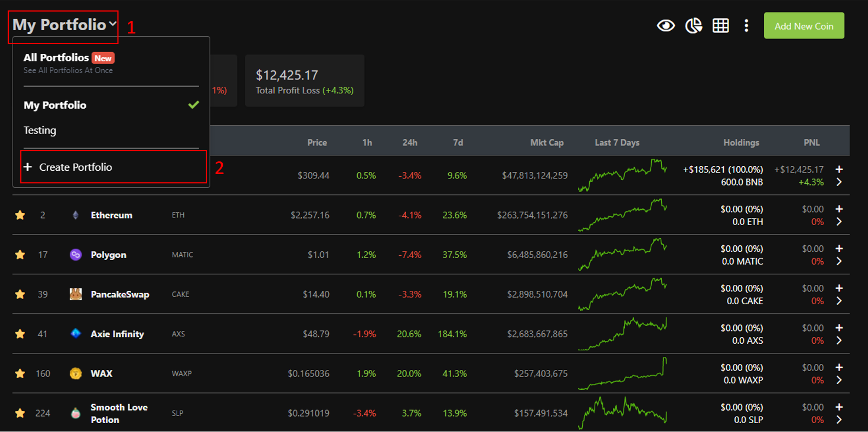Click the Smooth Love Potion coin logo
Image resolution: width=868 pixels, height=432 pixels.
coord(76,413)
